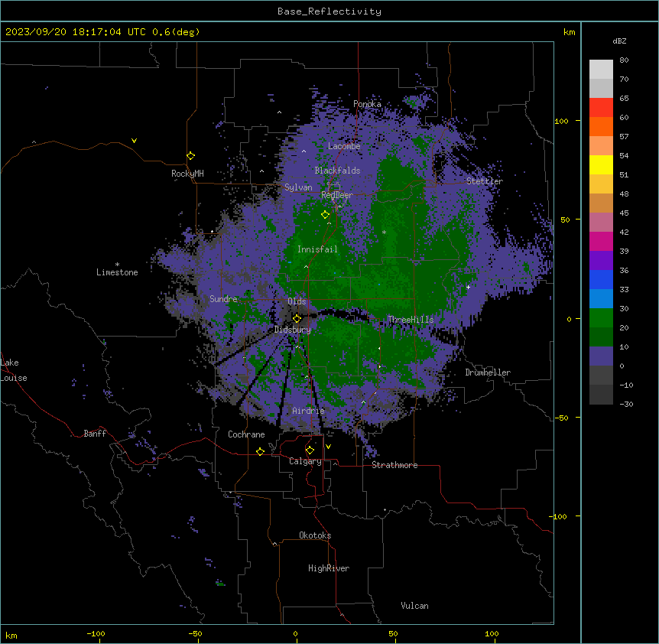Pick the dark orange 57-60 dBZ swatch
Viewport: 659px width, 644px height.
pyautogui.click(x=601, y=126)
